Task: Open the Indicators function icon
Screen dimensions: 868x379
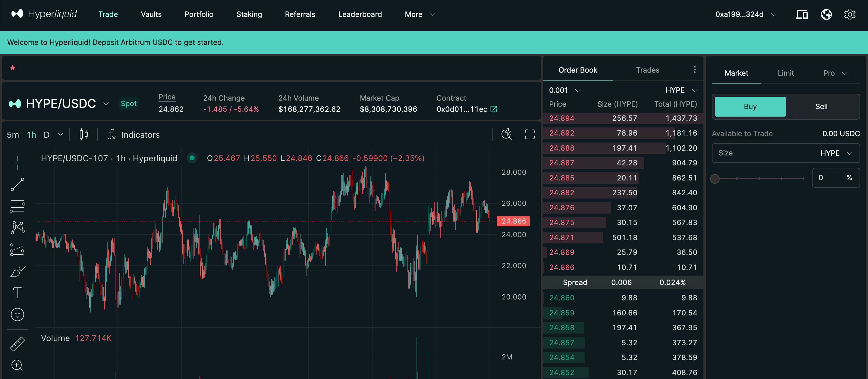Action: 112,134
